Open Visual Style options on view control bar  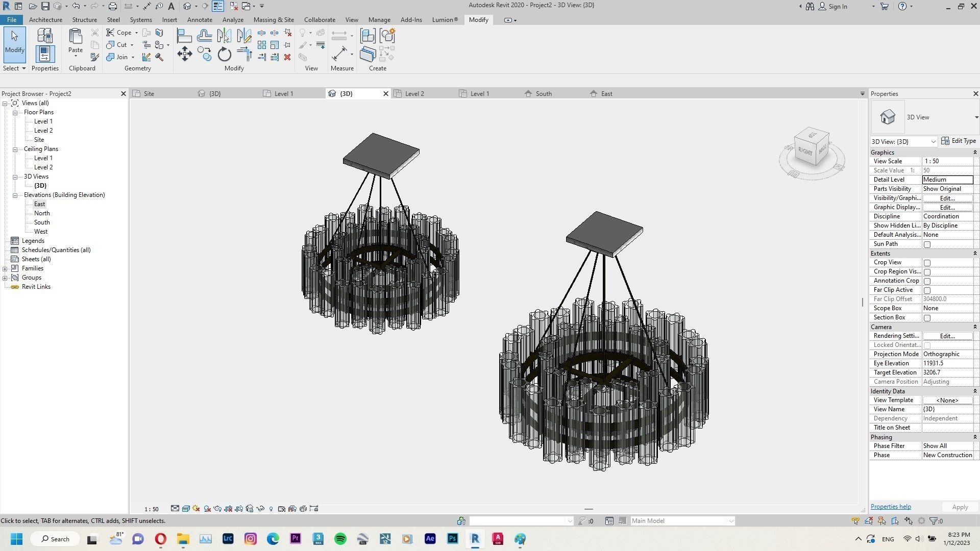click(186, 508)
